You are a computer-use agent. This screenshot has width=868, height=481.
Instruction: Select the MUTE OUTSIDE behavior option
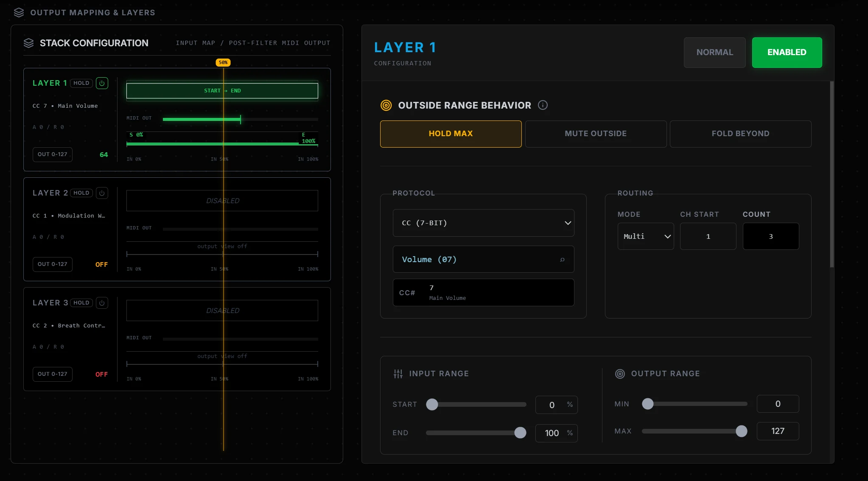(596, 134)
